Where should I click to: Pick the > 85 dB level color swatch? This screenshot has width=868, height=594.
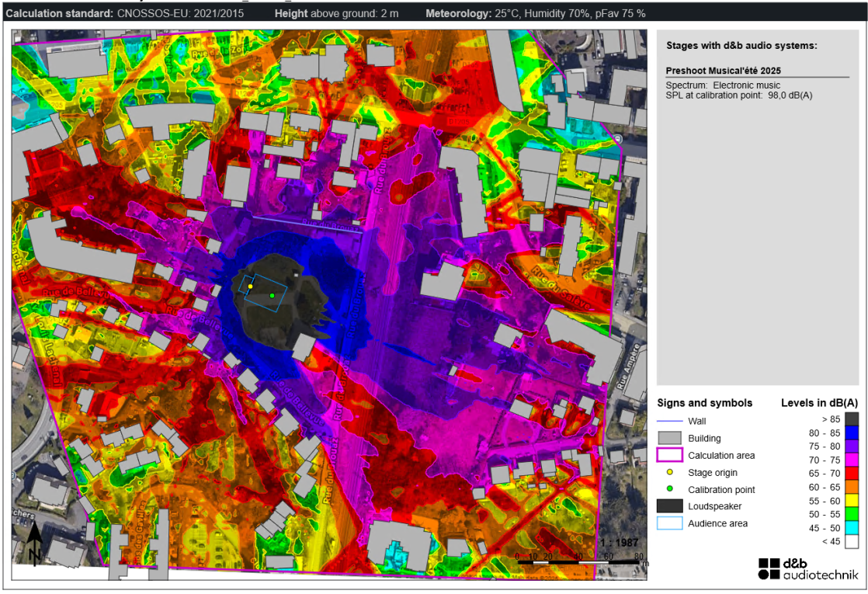coord(852,420)
